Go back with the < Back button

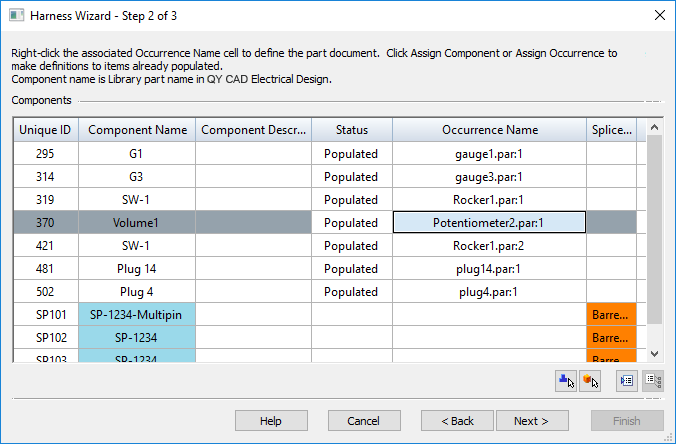click(x=457, y=421)
